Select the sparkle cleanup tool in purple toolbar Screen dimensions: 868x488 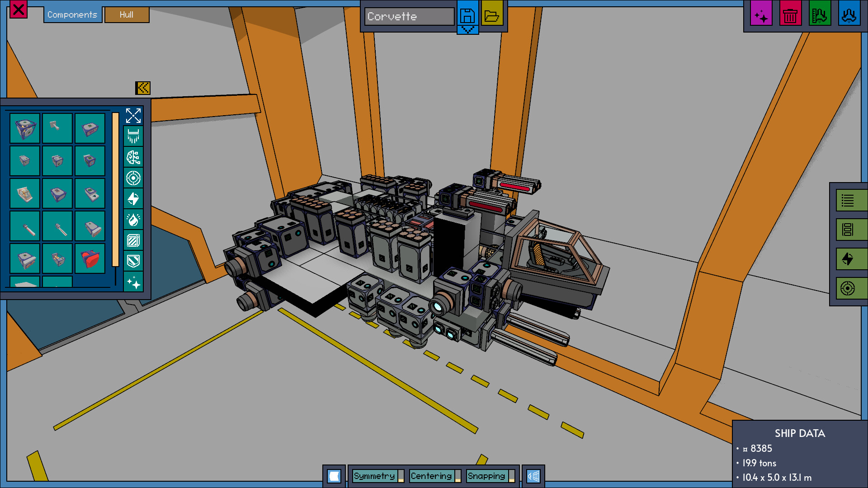[761, 14]
